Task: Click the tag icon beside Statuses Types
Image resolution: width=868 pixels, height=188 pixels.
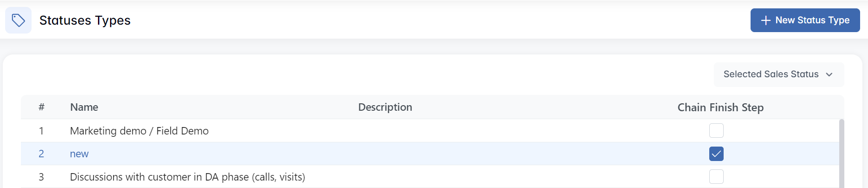Action: 18,20
